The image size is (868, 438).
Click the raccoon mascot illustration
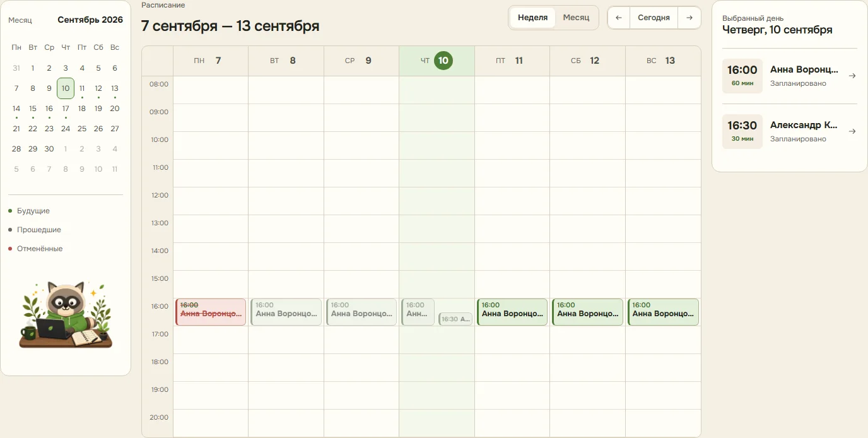click(x=66, y=314)
